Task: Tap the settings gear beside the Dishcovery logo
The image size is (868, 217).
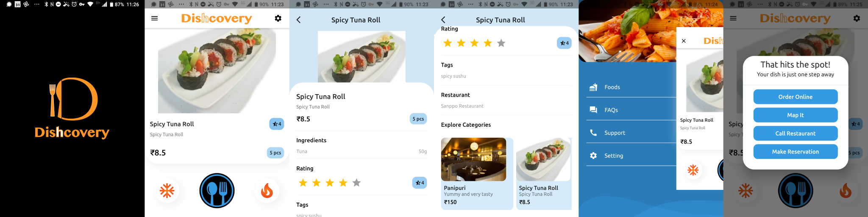Action: [x=278, y=19]
